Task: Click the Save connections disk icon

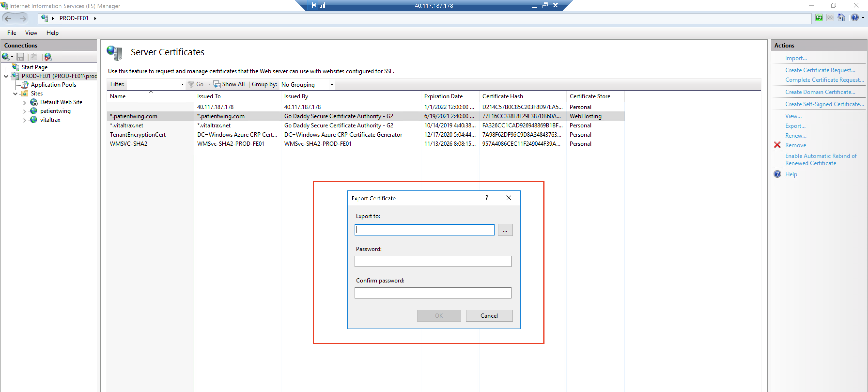Action: point(20,57)
